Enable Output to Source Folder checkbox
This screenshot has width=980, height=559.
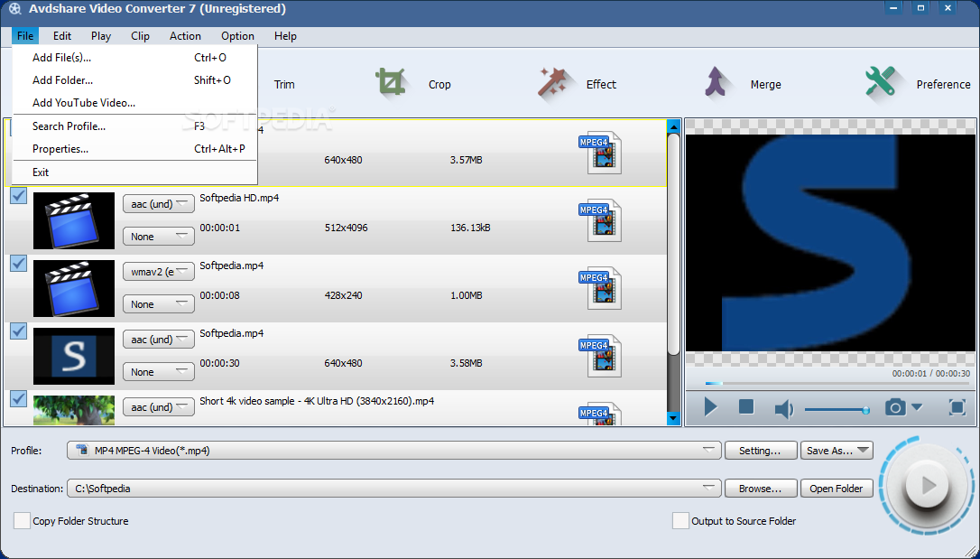(x=680, y=520)
